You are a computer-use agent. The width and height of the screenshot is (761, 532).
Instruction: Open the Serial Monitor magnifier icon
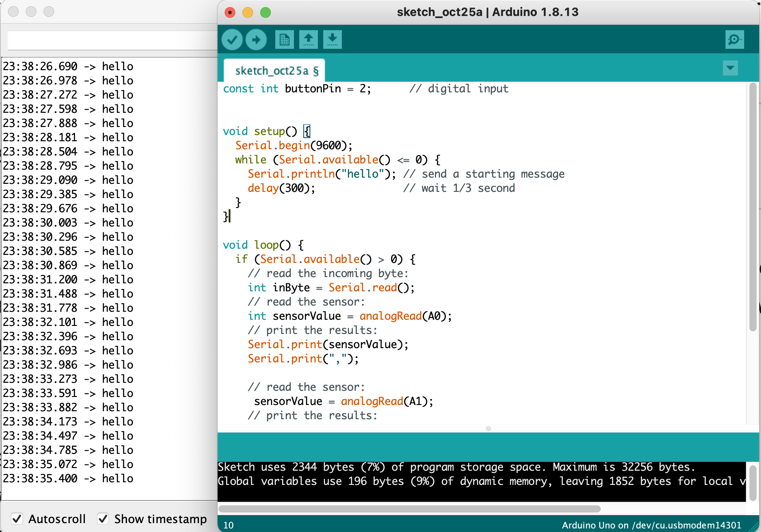[734, 40]
